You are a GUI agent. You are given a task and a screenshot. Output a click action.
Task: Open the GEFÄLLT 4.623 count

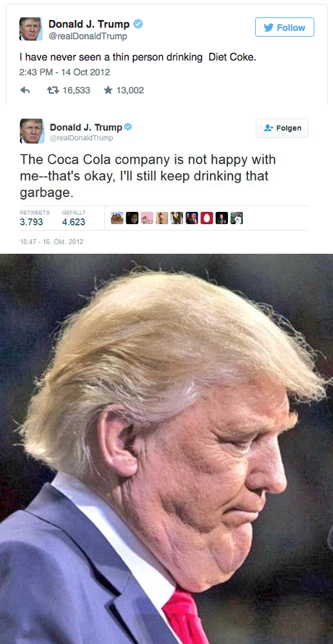74,218
